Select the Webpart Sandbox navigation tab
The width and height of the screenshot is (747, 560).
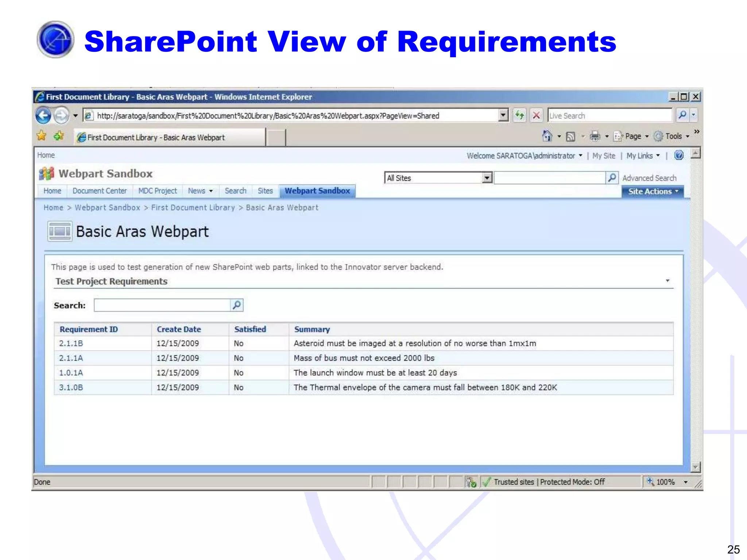pos(317,191)
